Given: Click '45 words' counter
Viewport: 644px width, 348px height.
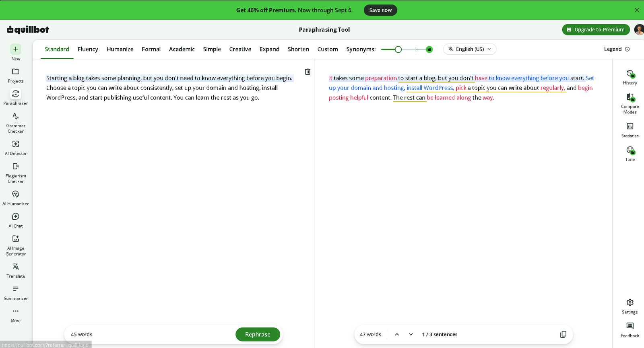Looking at the screenshot, I should coord(82,334).
